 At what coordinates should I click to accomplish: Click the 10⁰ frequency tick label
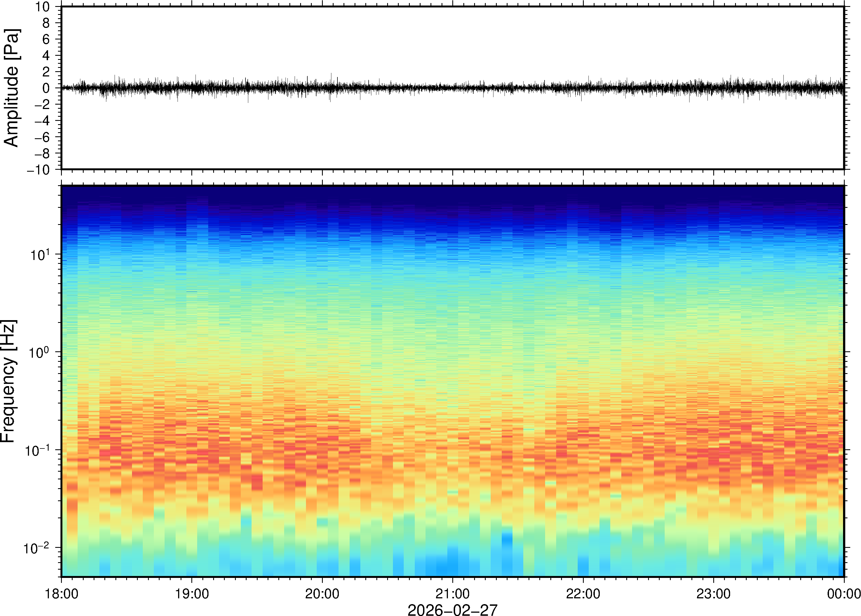pyautogui.click(x=40, y=353)
